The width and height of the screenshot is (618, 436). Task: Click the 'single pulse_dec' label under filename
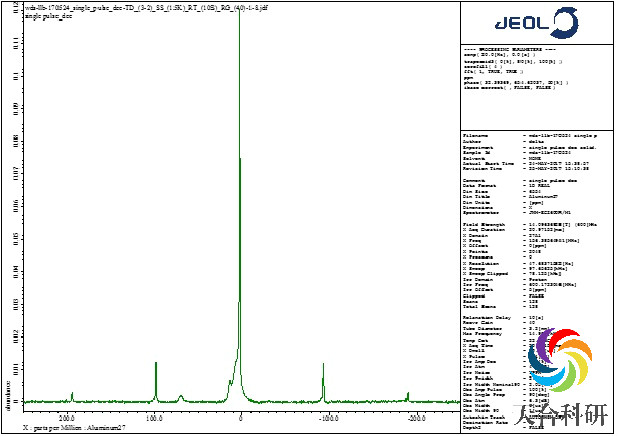[x=36, y=15]
